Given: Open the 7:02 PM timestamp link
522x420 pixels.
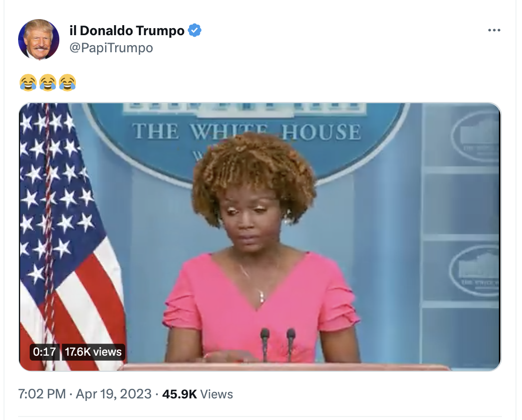Looking at the screenshot, I should point(42,394).
